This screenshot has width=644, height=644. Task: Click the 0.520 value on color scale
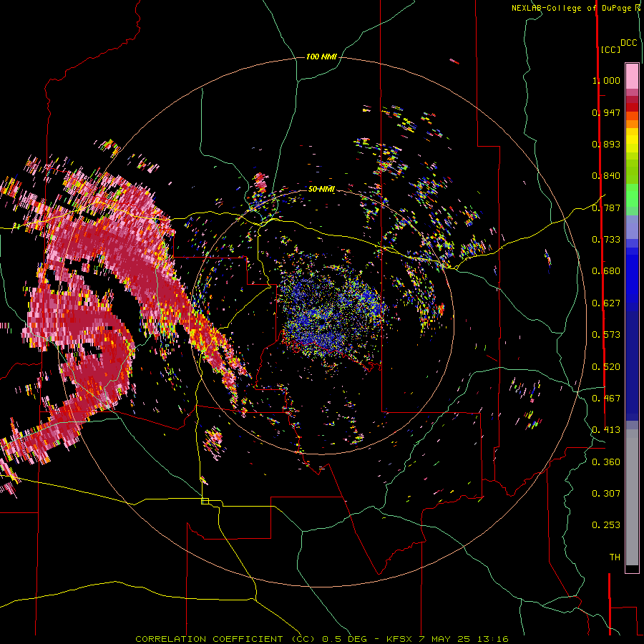click(606, 367)
